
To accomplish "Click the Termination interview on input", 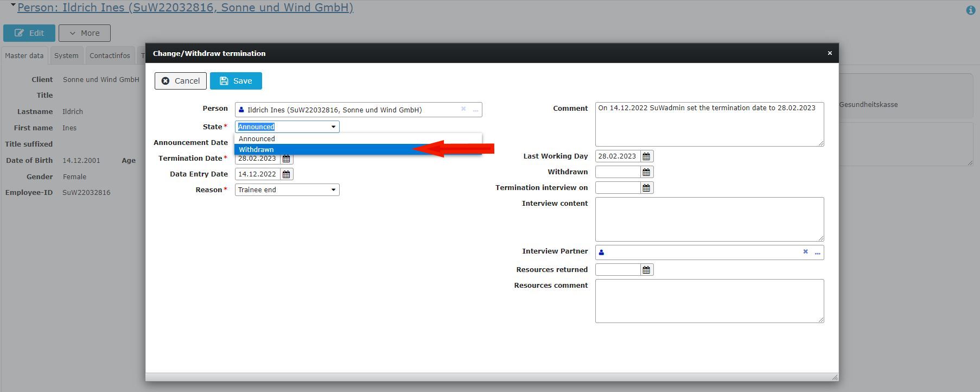I will 618,188.
